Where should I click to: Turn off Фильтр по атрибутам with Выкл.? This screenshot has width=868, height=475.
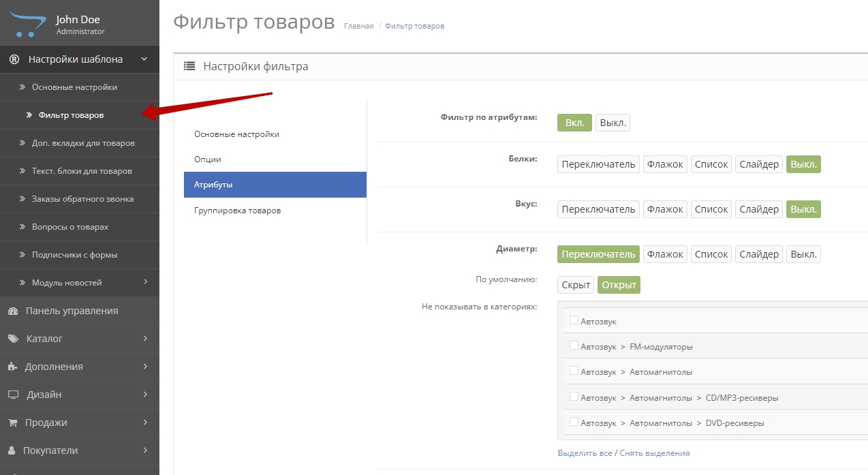pos(613,123)
